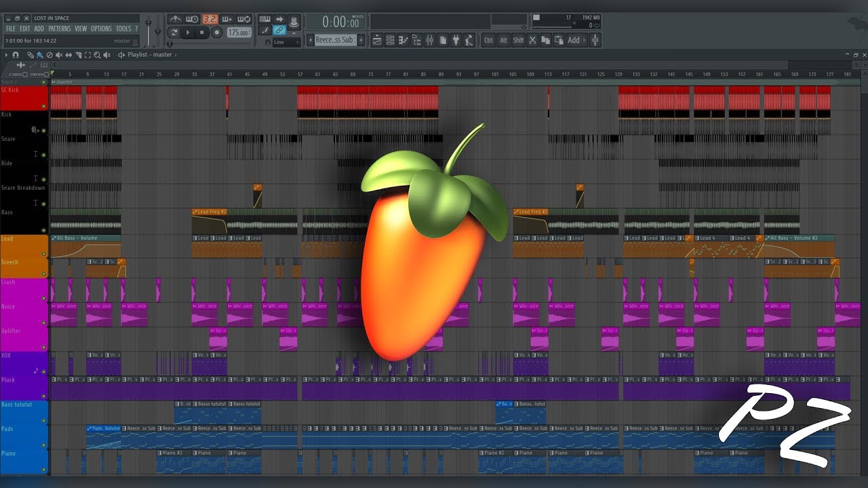
Task: Click the Alt modifier button
Action: pyautogui.click(x=503, y=40)
